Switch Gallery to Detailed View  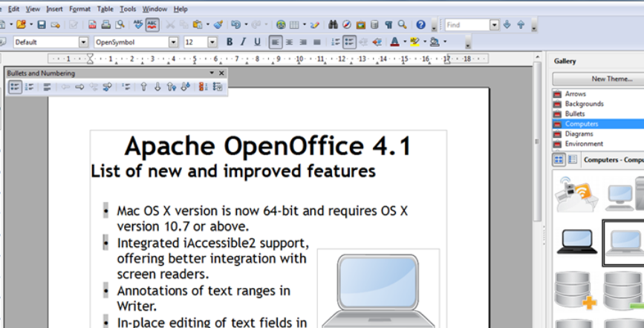(x=572, y=160)
